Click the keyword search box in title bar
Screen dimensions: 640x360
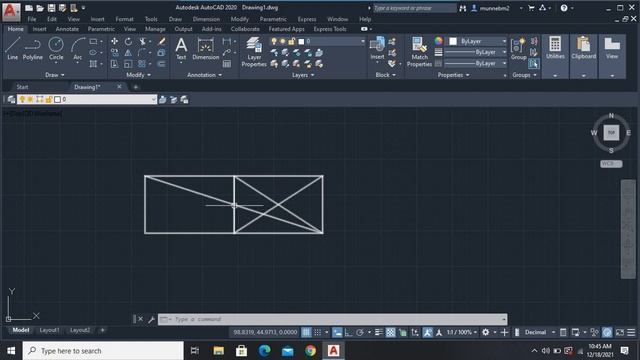[x=414, y=8]
